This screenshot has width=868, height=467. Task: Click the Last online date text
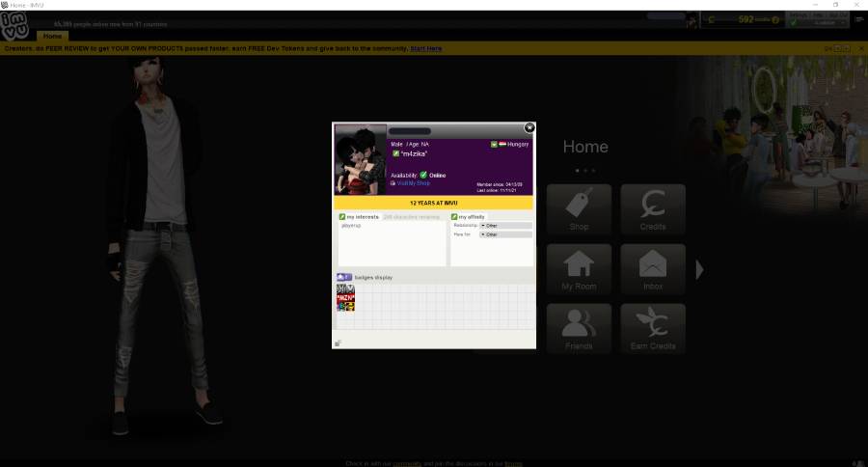[497, 190]
